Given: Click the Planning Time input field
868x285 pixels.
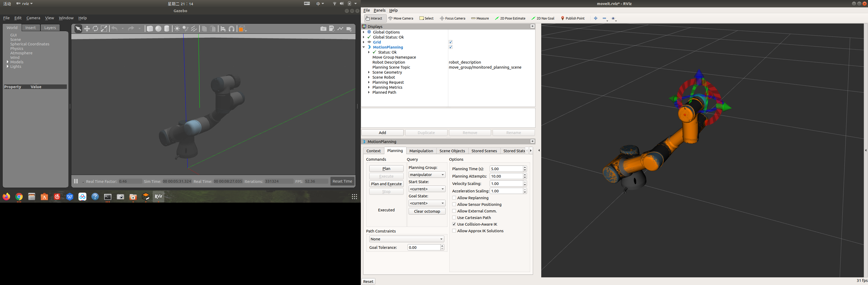Looking at the screenshot, I should (x=506, y=169).
